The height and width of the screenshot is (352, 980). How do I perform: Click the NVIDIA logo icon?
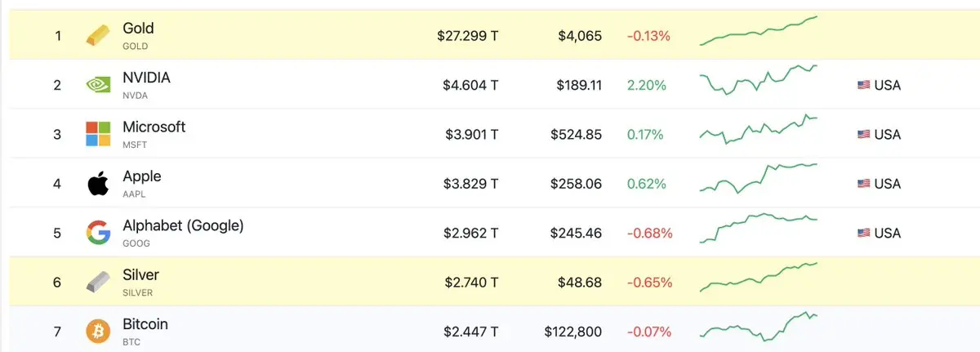(x=97, y=85)
